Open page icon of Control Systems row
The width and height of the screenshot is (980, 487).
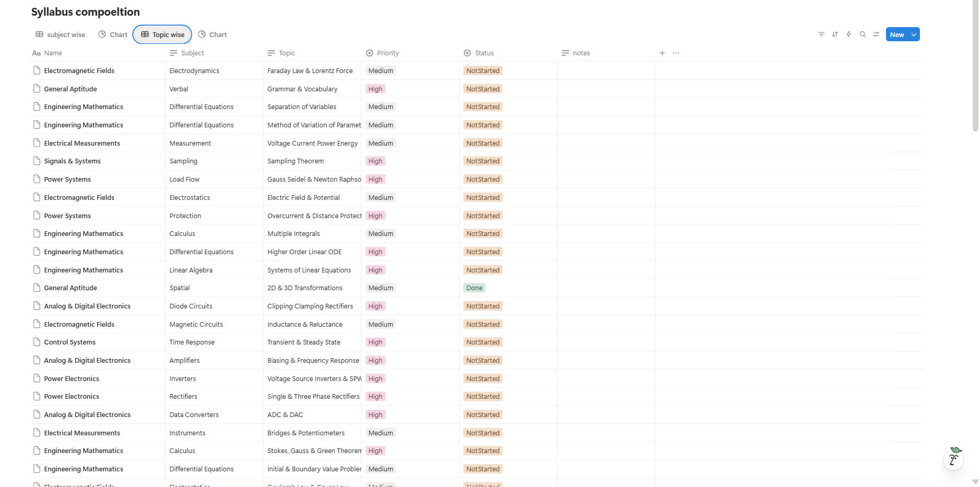pos(37,342)
